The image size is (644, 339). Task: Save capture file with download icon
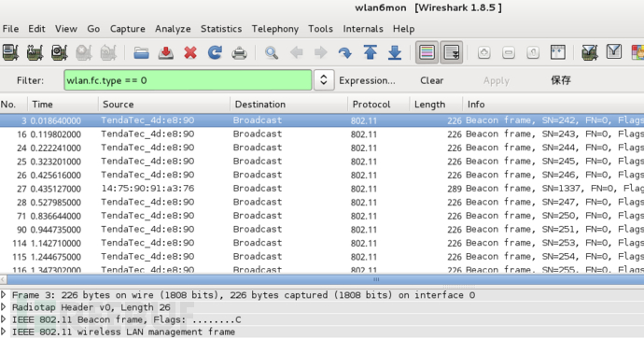tap(165, 52)
